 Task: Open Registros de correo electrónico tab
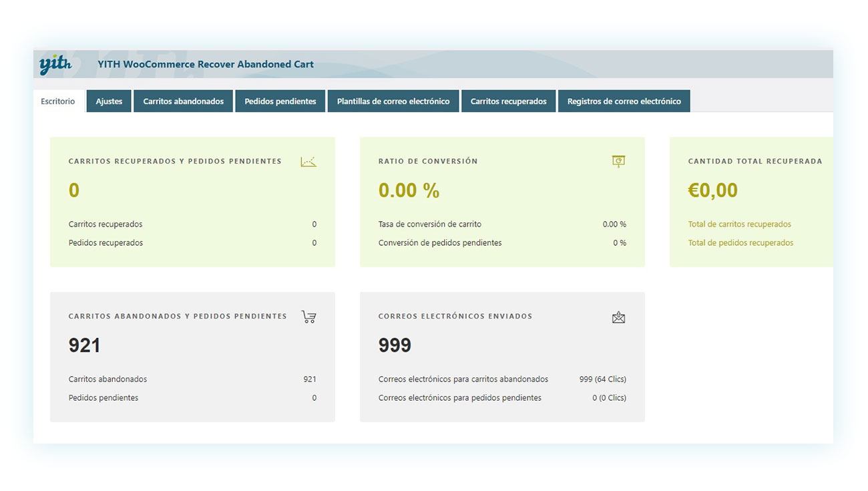(x=624, y=102)
